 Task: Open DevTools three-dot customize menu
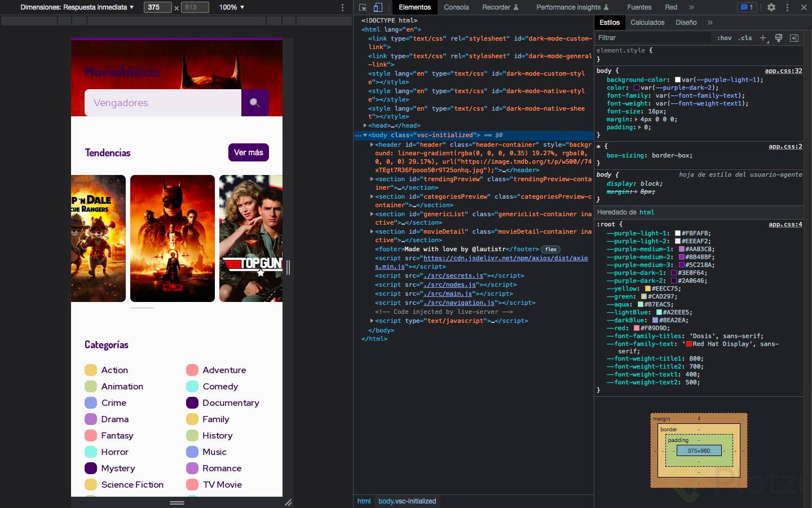(788, 7)
